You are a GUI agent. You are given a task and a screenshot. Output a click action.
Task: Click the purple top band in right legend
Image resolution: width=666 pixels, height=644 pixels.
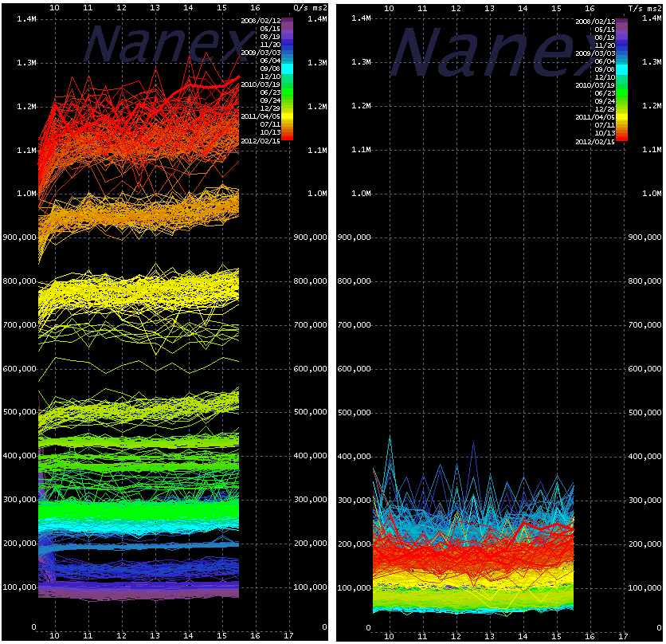[622, 24]
